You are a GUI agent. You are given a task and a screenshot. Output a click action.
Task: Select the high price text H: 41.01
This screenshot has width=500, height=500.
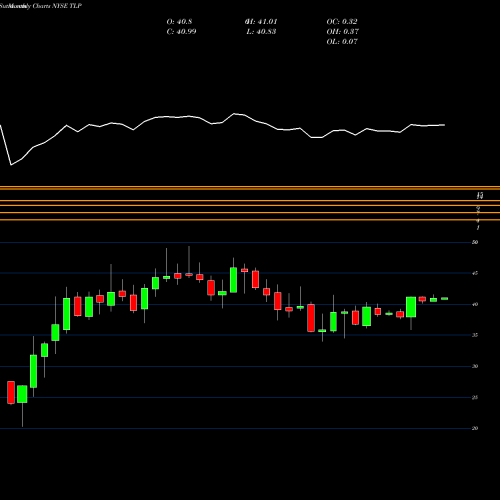click(261, 22)
